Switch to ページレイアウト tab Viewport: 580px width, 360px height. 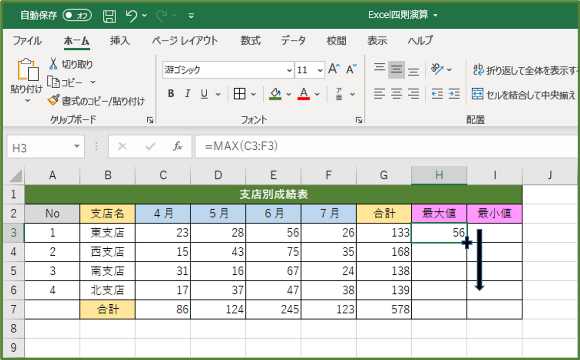pos(185,40)
